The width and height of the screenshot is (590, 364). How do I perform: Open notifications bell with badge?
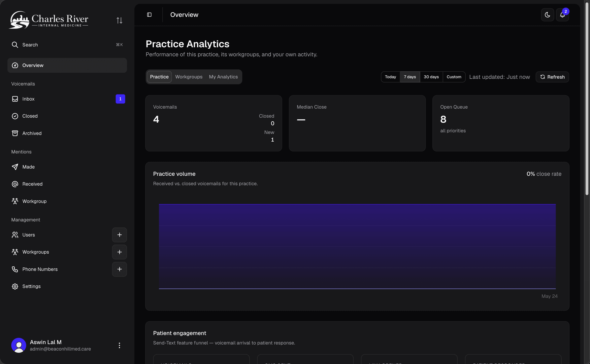click(x=563, y=15)
